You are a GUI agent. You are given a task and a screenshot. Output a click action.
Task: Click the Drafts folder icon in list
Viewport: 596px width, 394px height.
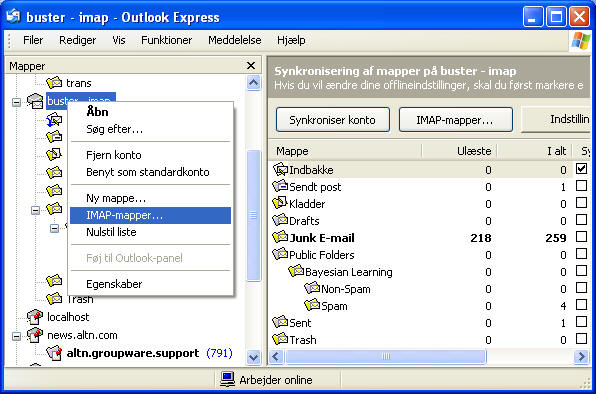click(x=281, y=220)
